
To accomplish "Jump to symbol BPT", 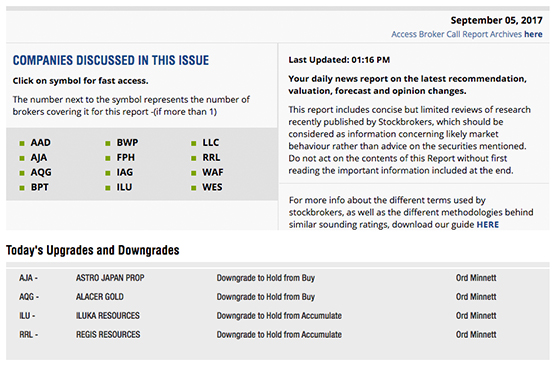I will 40,187.
